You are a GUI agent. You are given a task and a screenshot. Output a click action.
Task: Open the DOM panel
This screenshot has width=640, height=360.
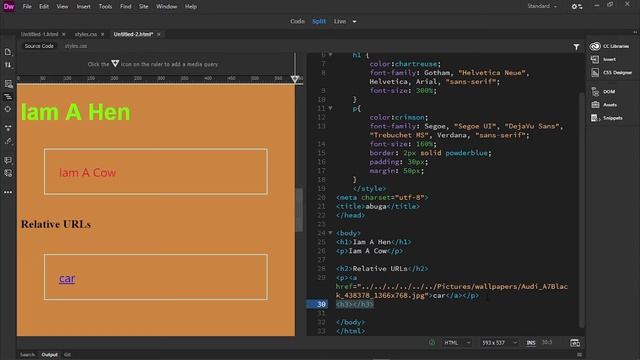tap(603, 91)
